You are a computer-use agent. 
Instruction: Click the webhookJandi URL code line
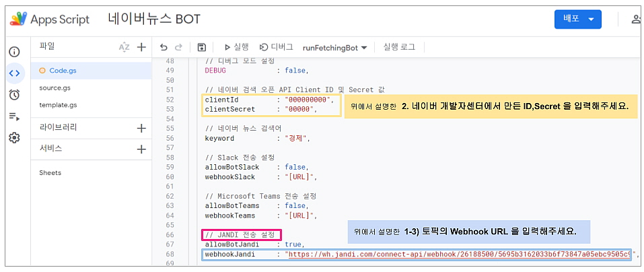click(x=417, y=254)
